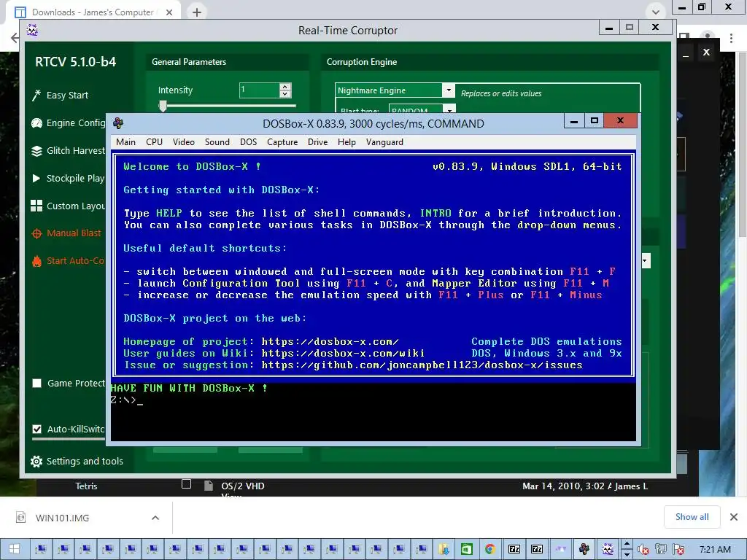Click WIN101.IMG file icon in download bar
Image resolution: width=747 pixels, height=560 pixels.
pyautogui.click(x=20, y=517)
